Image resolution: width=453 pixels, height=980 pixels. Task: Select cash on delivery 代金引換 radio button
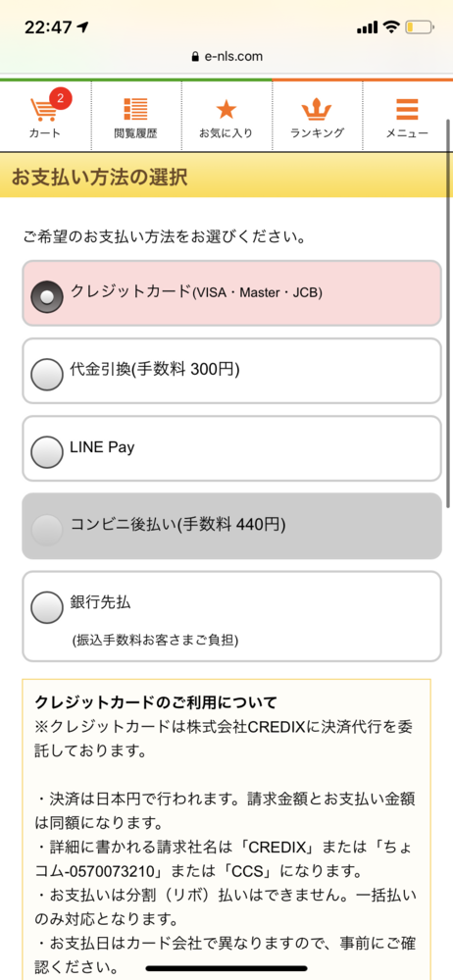[47, 375]
